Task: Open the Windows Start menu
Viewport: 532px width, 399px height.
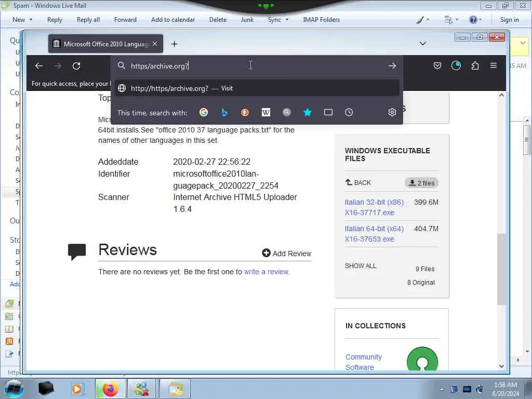Action: click(14, 389)
